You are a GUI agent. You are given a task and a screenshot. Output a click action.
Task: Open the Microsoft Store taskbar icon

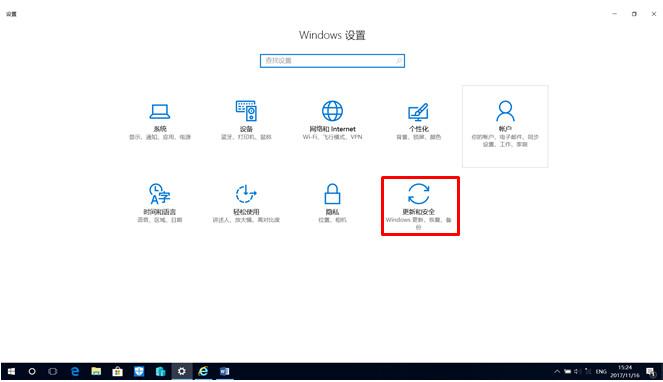point(118,371)
